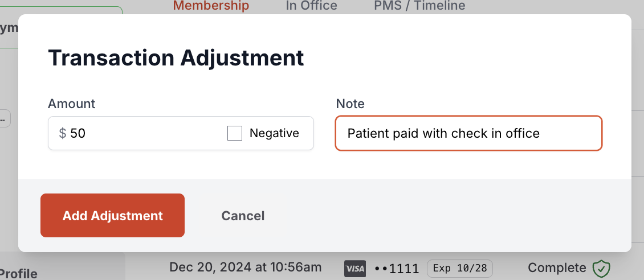This screenshot has height=280, width=644.
Task: Click the dollar sign in Amount field
Action: pyautogui.click(x=63, y=133)
